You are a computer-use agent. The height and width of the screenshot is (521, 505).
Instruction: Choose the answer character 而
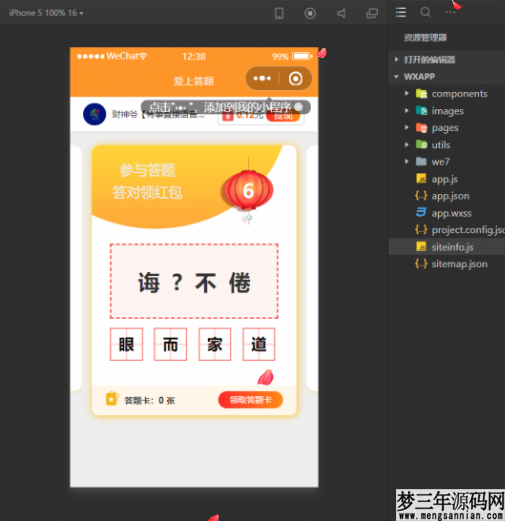coord(170,344)
